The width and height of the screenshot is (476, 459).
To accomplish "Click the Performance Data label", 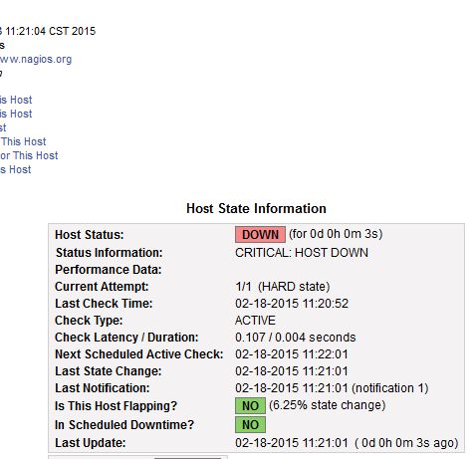I will [x=109, y=270].
